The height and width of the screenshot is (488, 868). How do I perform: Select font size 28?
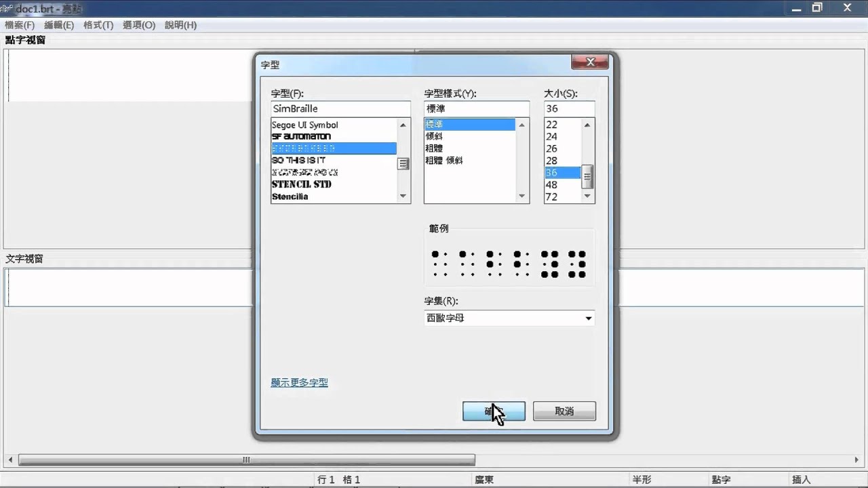coord(562,161)
